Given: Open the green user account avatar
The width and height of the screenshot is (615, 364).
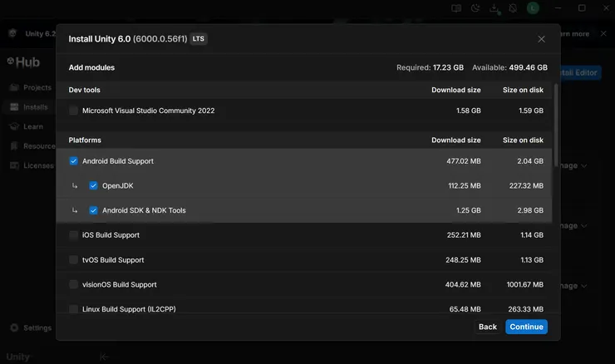Looking at the screenshot, I should coord(533,8).
